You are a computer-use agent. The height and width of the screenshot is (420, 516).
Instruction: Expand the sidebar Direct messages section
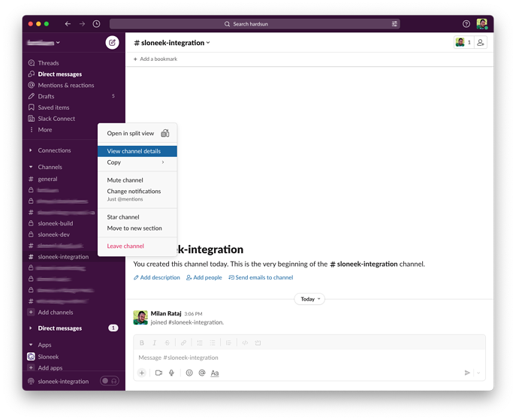31,328
